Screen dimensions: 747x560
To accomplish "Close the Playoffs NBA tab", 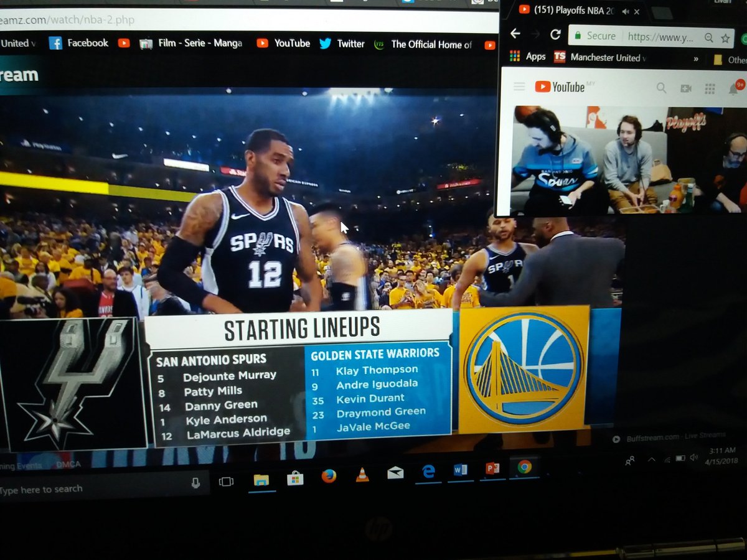I will click(x=636, y=12).
